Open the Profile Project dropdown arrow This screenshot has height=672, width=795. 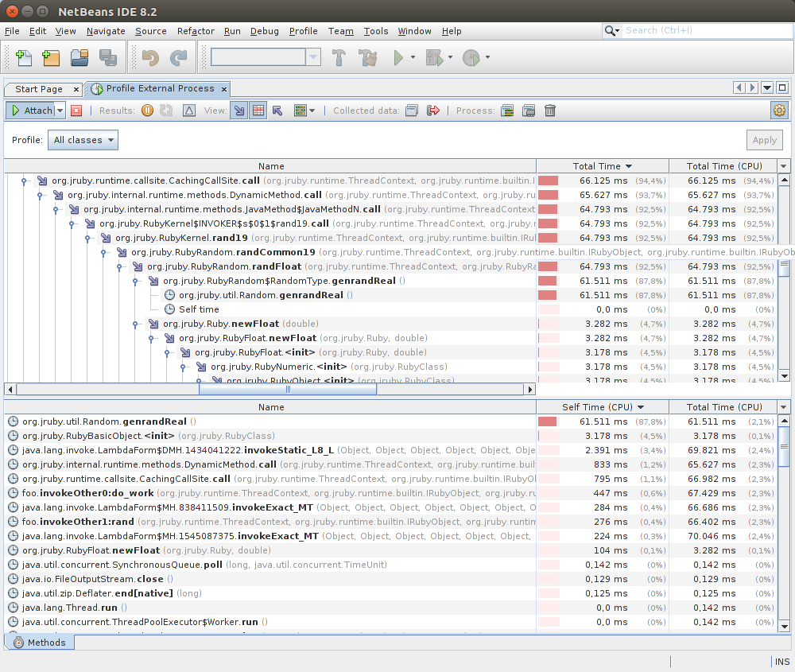point(488,57)
